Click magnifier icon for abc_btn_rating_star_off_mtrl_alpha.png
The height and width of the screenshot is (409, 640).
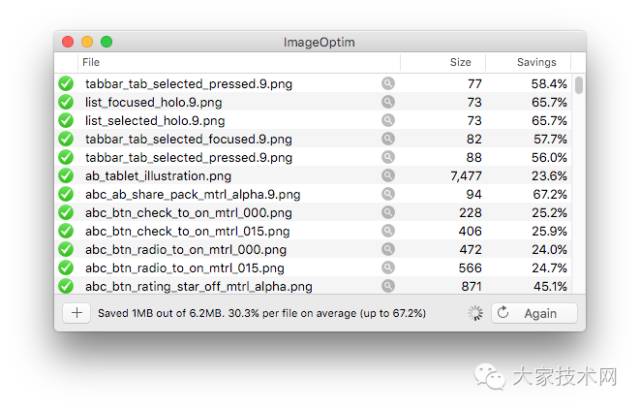388,286
